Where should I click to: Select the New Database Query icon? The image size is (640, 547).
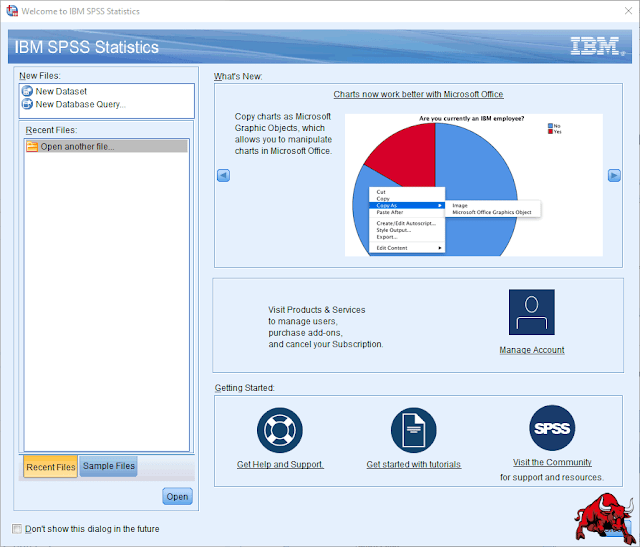(27, 104)
